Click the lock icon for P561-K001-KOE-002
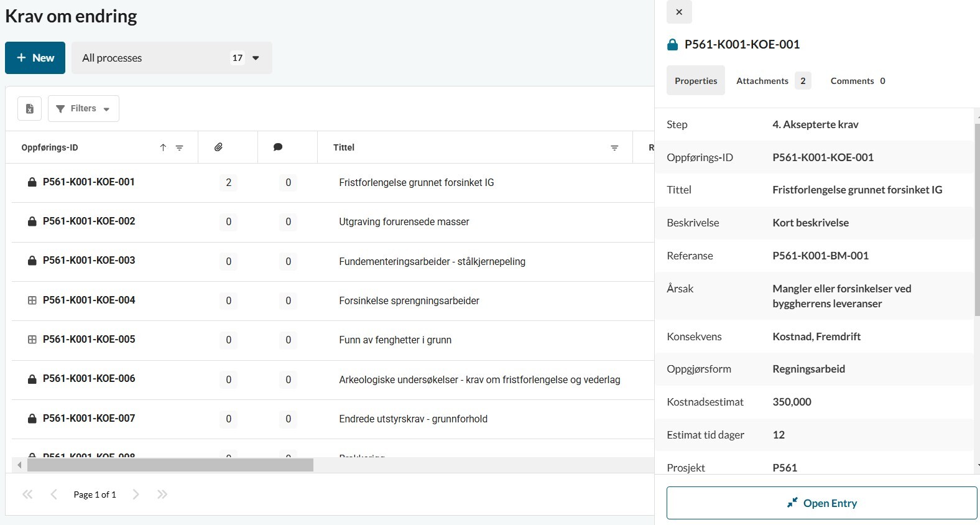This screenshot has height=525, width=980. [x=32, y=221]
